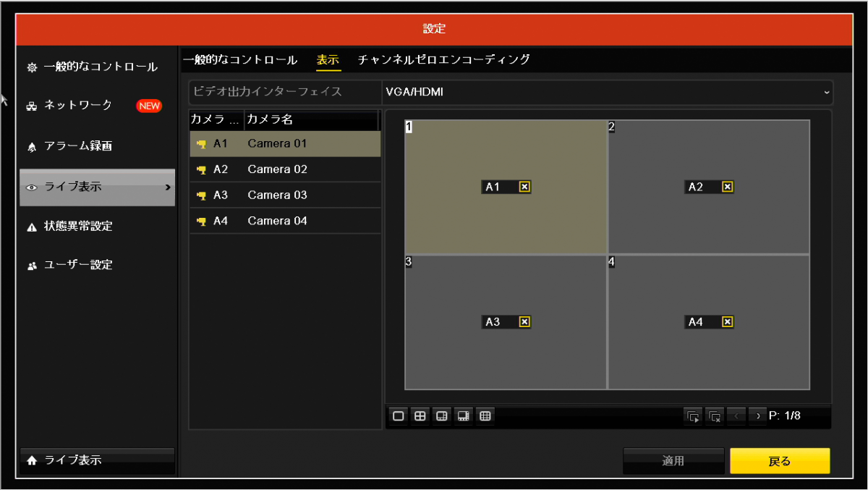Switch to the 一般的なコントロール tab
The height and width of the screenshot is (490, 868).
pos(239,59)
